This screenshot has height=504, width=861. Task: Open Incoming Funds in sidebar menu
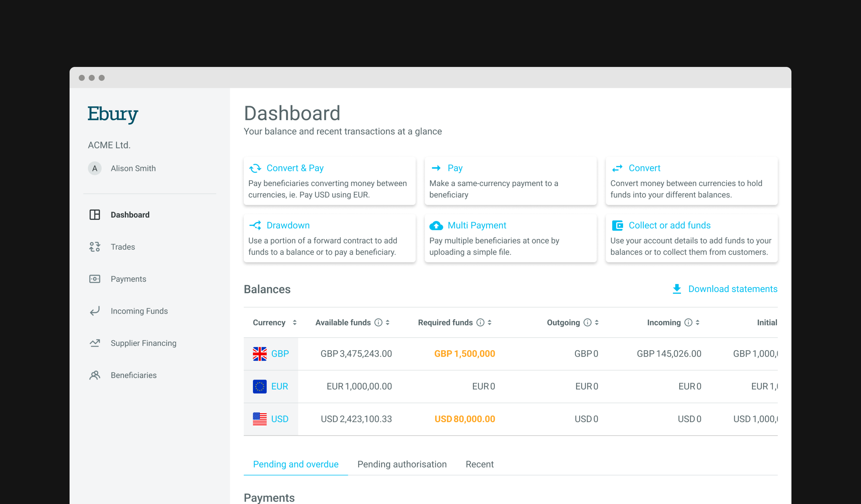click(139, 311)
